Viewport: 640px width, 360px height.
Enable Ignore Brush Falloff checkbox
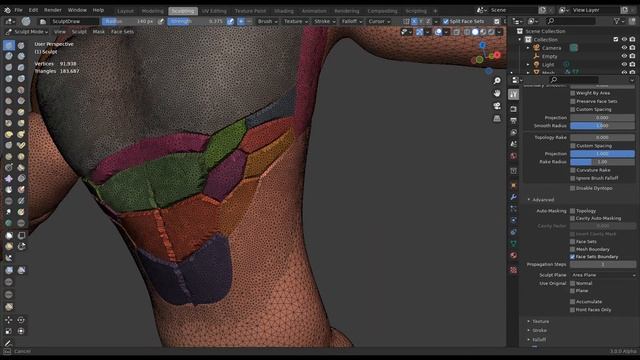point(573,178)
